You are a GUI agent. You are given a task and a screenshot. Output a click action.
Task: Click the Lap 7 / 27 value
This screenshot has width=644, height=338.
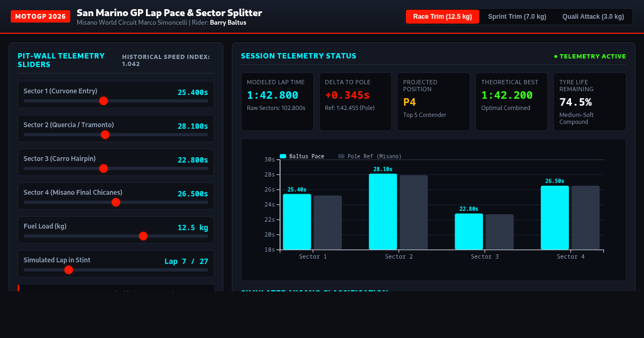click(186, 261)
